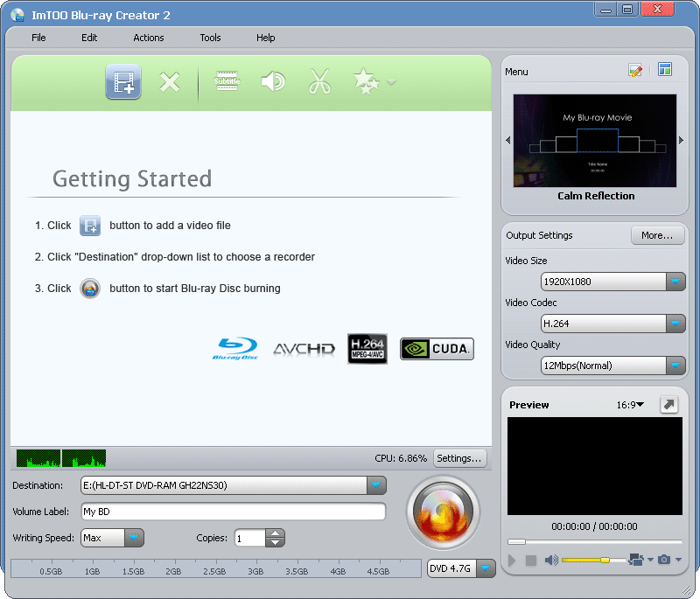Image resolution: width=700 pixels, height=599 pixels.
Task: Click the Edit Menu pencil icon
Action: pyautogui.click(x=636, y=71)
